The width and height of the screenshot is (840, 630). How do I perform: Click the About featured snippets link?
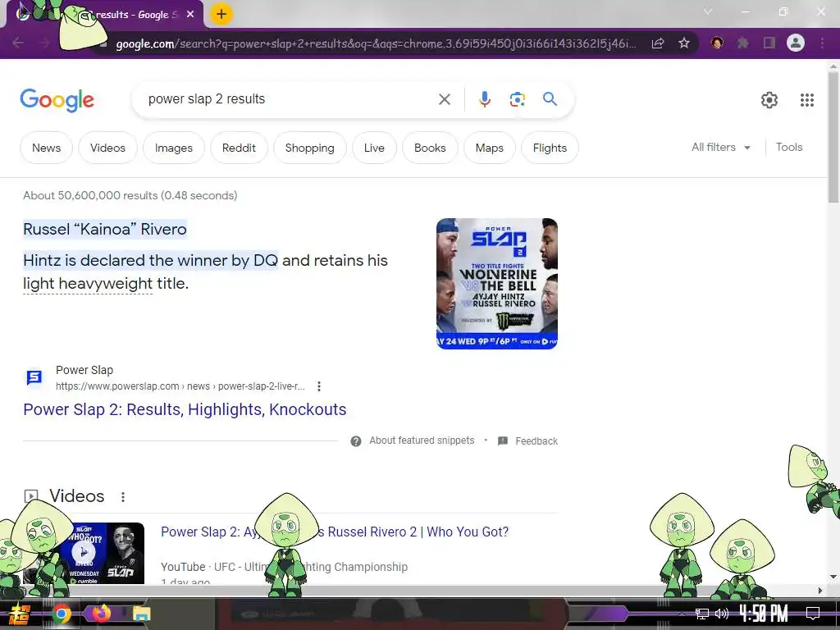(x=422, y=441)
